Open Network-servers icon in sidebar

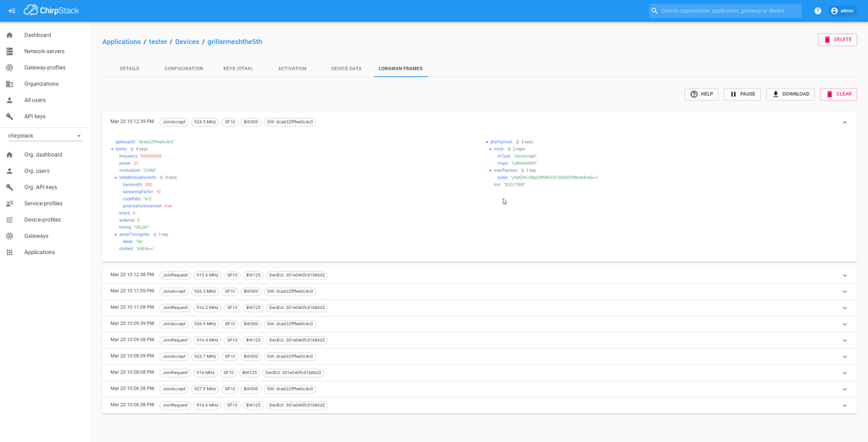[x=9, y=52]
